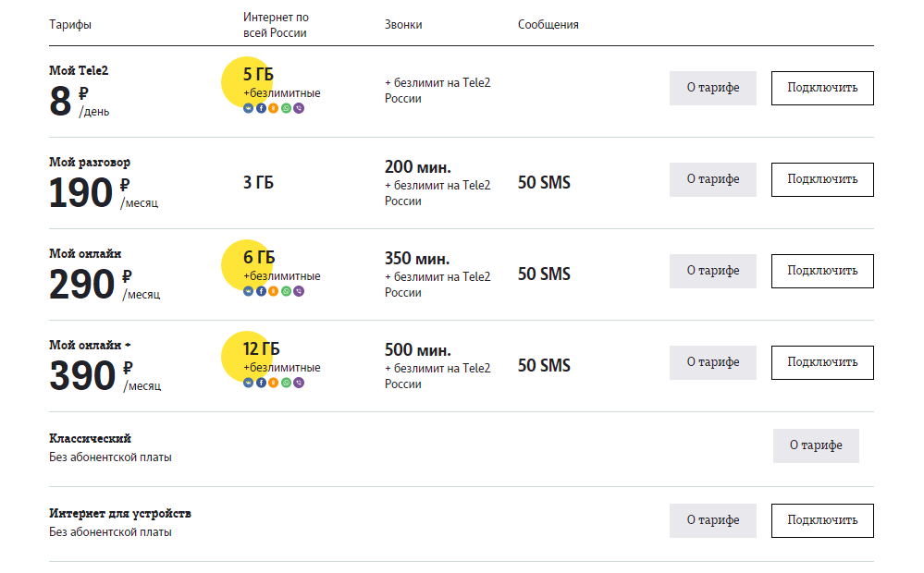The width and height of the screenshot is (924, 573).
Task: Click Viber icon in Мой онлайн+ row
Action: (298, 383)
